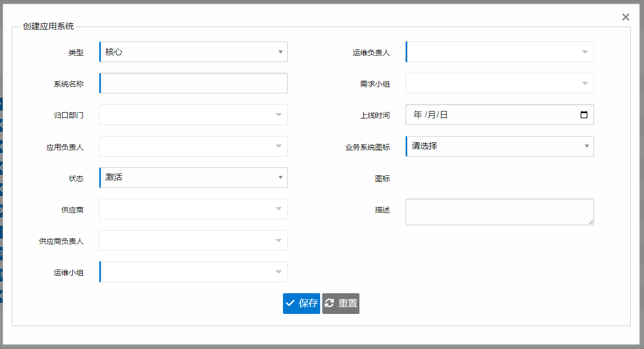
Task: Click the 系统名称 field label
Action: [x=68, y=84]
